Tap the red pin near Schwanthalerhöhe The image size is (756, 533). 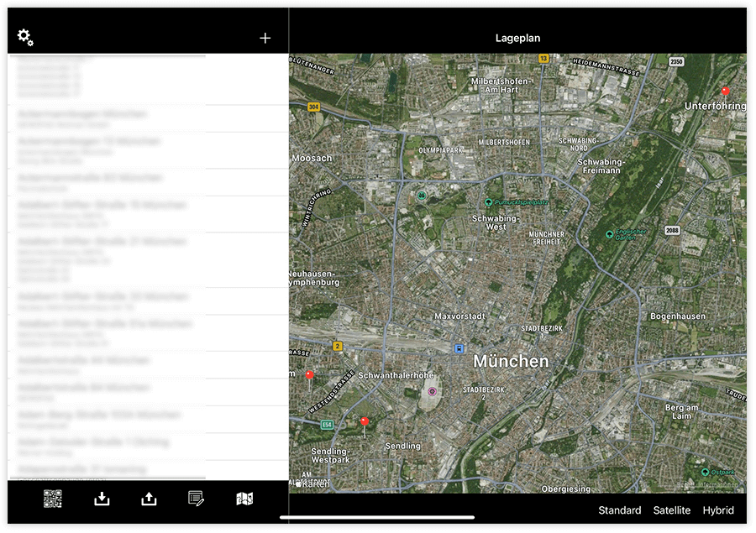click(310, 375)
